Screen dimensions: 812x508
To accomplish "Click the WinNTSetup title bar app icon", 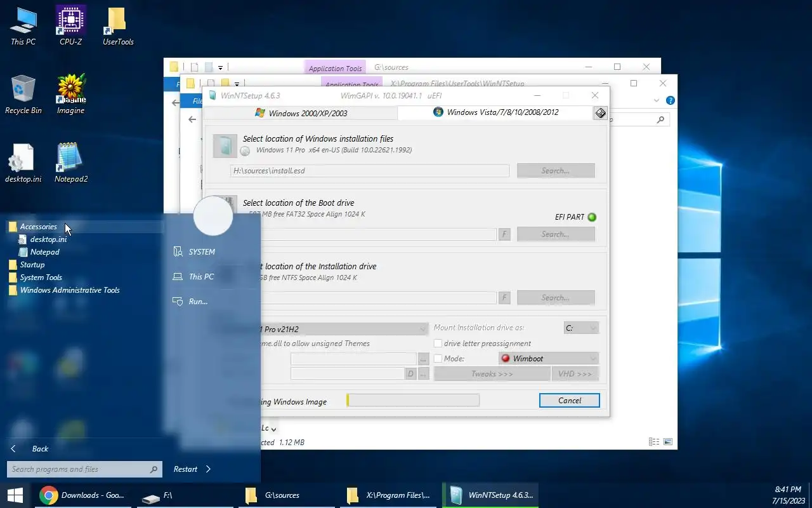I will point(212,95).
